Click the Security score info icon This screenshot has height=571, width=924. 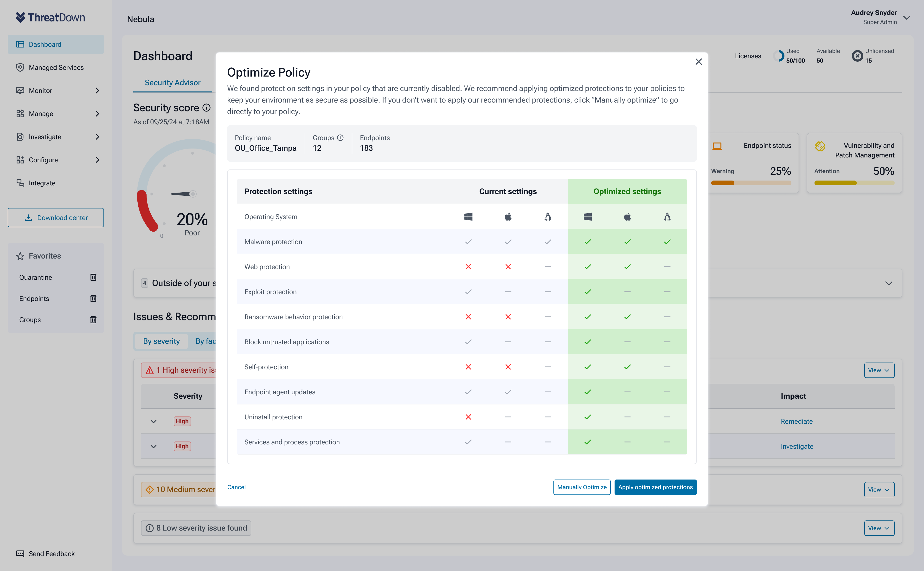tap(206, 108)
